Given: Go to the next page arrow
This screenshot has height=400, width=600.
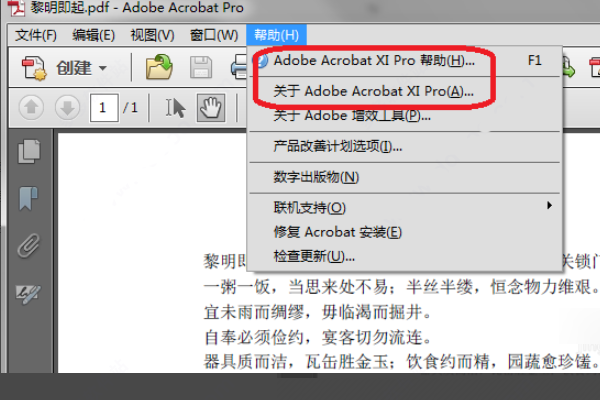Looking at the screenshot, I should click(67, 108).
